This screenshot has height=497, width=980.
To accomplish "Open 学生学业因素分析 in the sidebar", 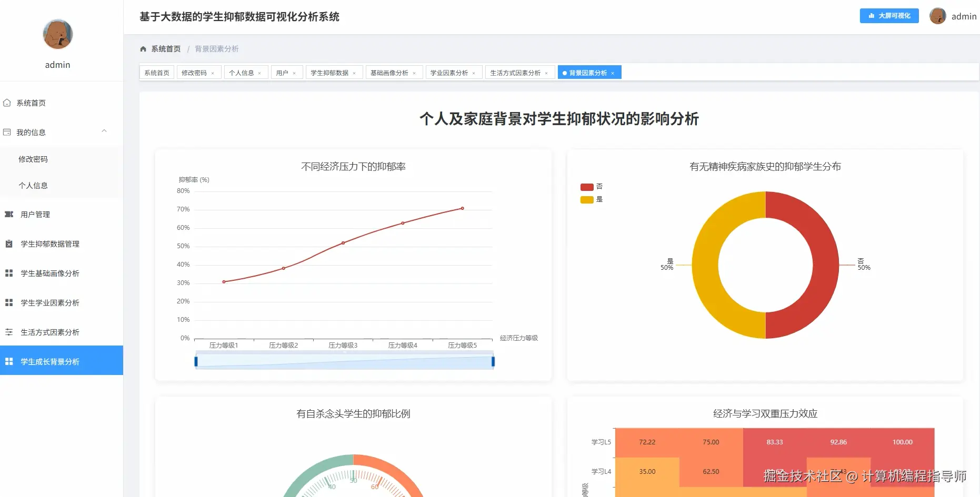I will tap(62, 302).
